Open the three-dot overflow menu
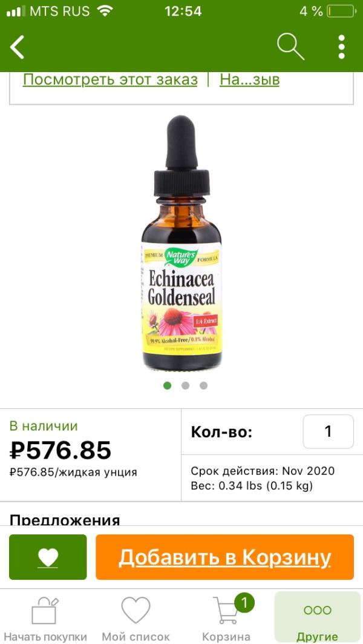Viewport: 363px width, 644px height. [x=341, y=47]
